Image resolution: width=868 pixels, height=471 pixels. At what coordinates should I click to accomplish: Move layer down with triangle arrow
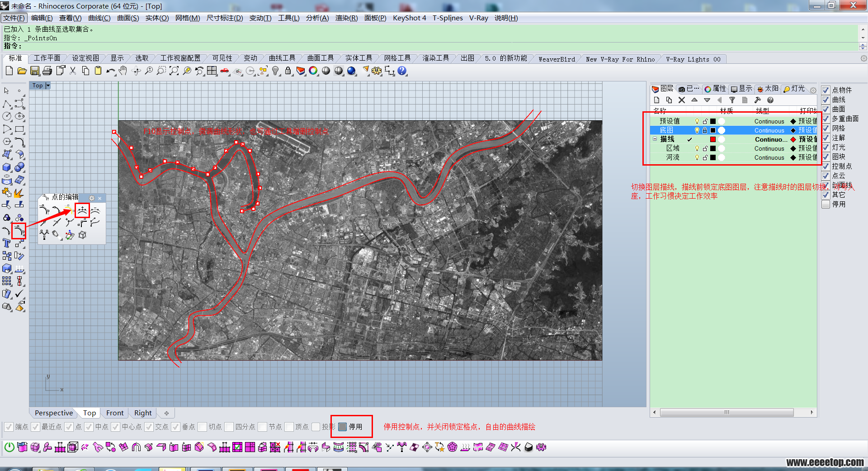tap(707, 100)
